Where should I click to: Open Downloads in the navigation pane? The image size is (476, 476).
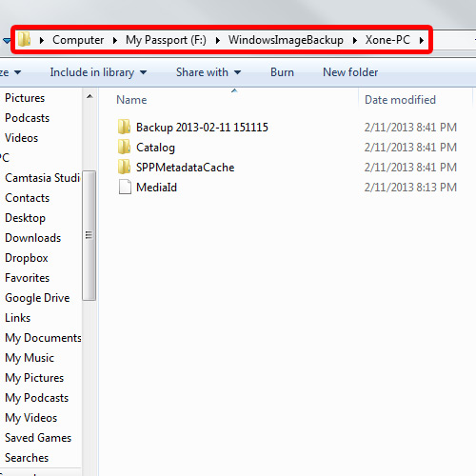coord(33,238)
